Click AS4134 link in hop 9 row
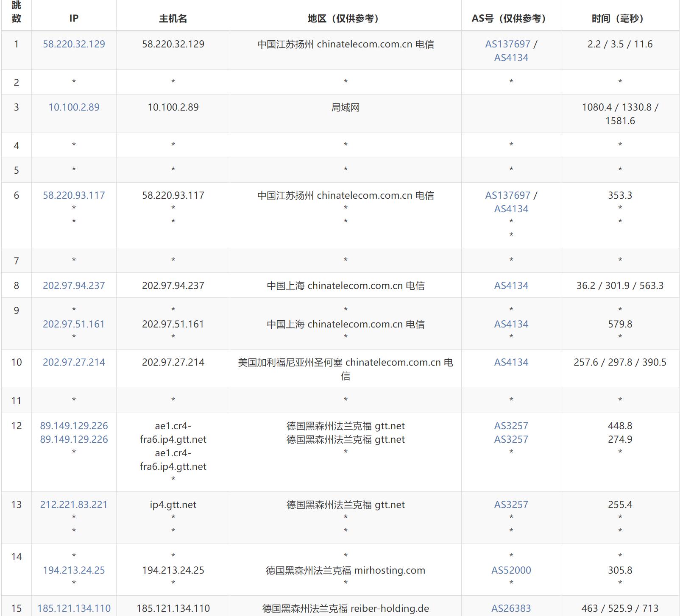 click(x=511, y=324)
